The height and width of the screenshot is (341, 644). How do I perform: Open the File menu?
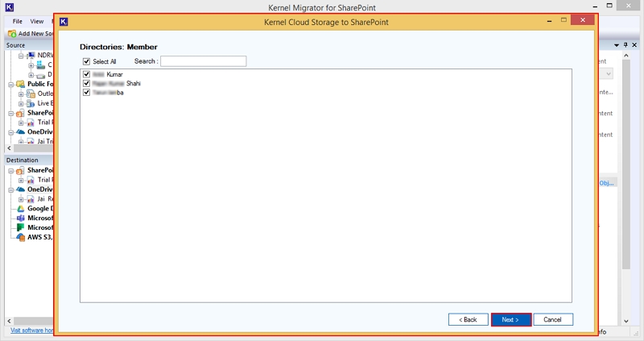pyautogui.click(x=17, y=21)
